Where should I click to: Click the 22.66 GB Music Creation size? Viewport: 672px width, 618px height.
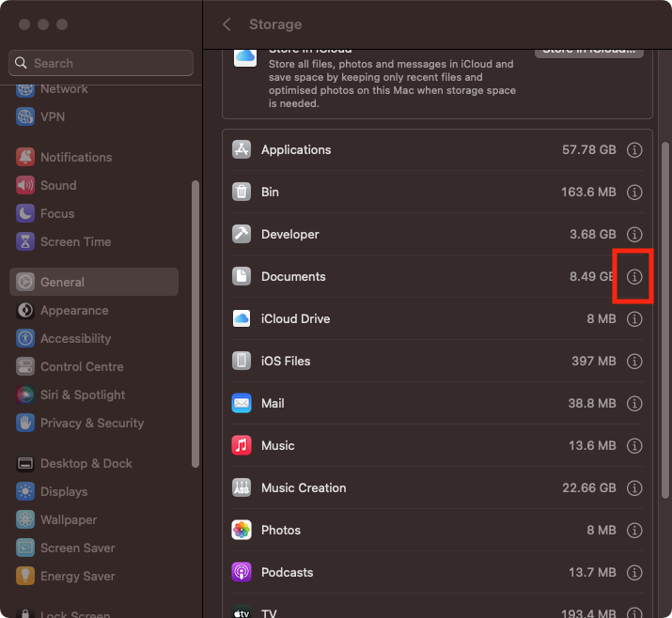click(589, 487)
